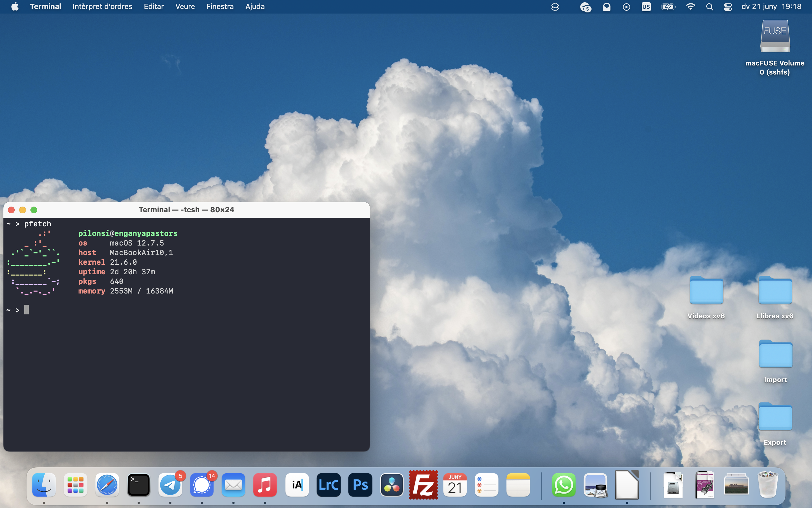Viewport: 812px width, 508px height.
Task: Open Control Center in the menu bar
Action: 728,7
